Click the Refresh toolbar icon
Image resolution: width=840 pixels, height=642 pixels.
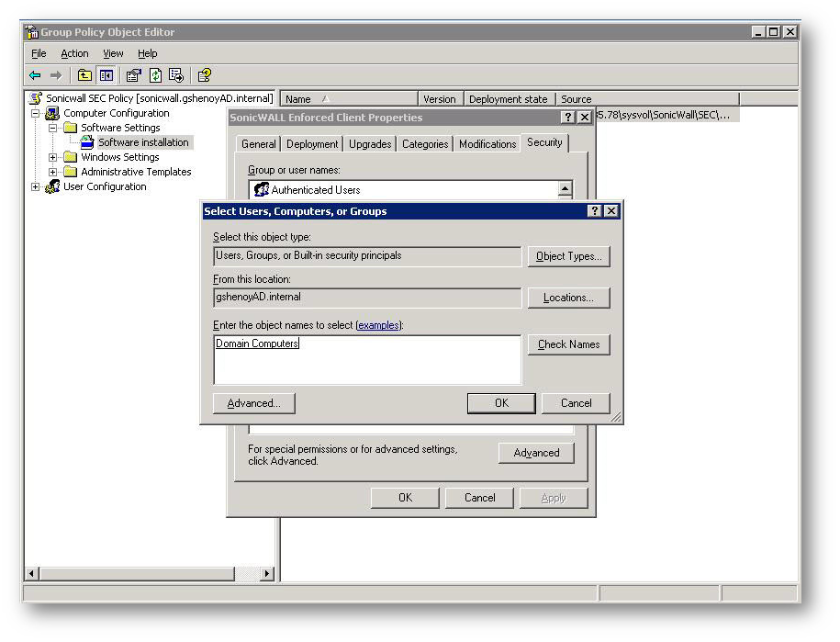(155, 75)
